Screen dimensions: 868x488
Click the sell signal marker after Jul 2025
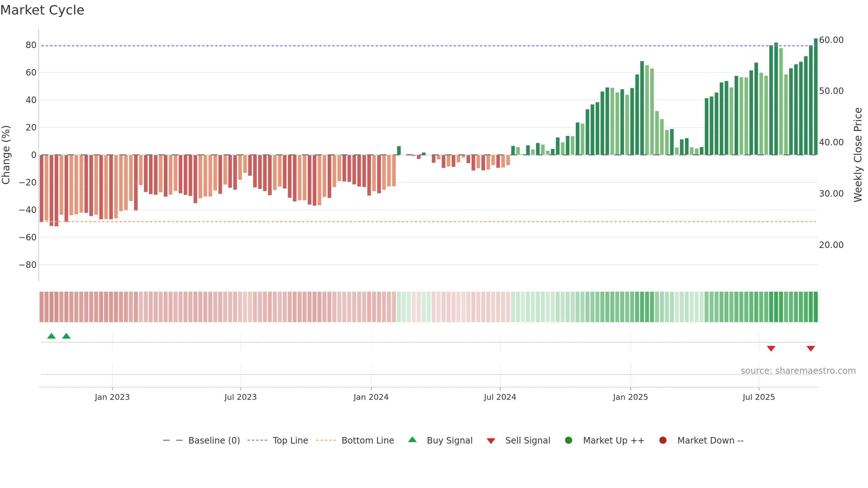pos(771,348)
